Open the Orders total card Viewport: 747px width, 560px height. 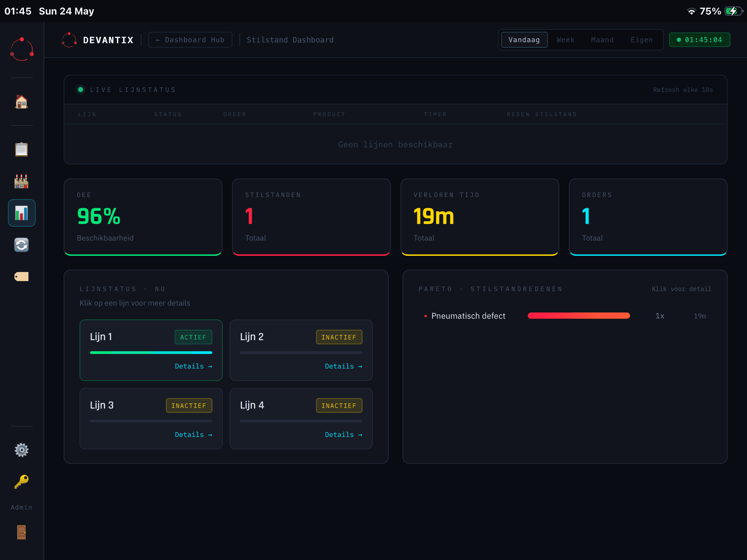coord(648,217)
